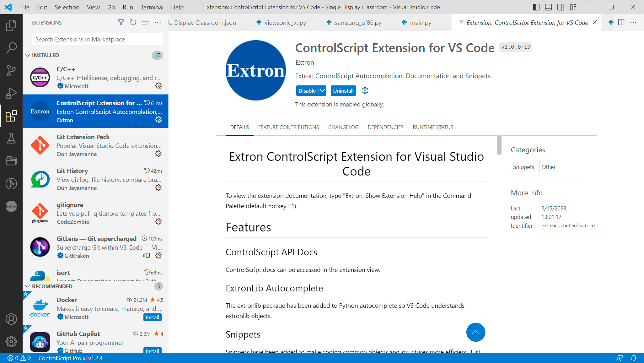Uninstall the ControlScript extension

(x=343, y=91)
